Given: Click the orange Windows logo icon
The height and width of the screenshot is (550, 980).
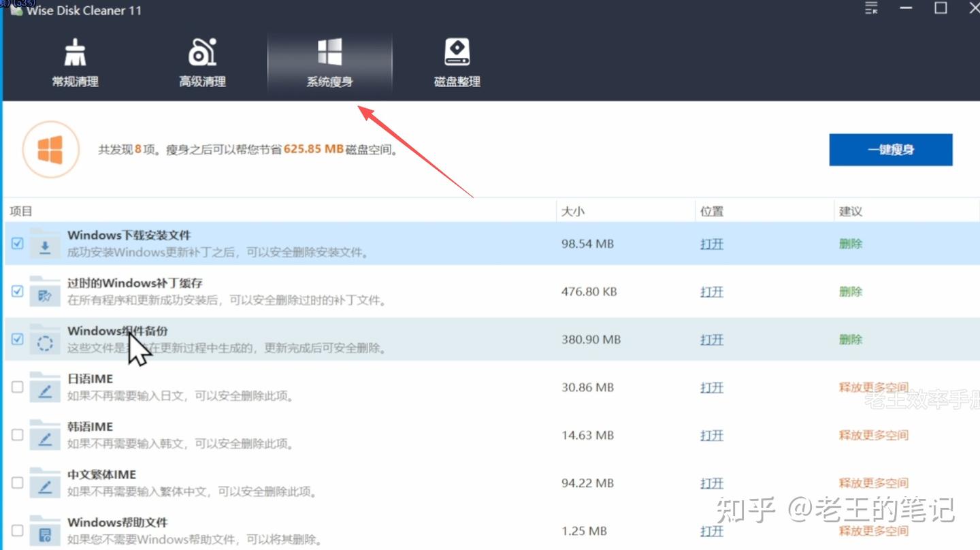Looking at the screenshot, I should click(x=51, y=150).
